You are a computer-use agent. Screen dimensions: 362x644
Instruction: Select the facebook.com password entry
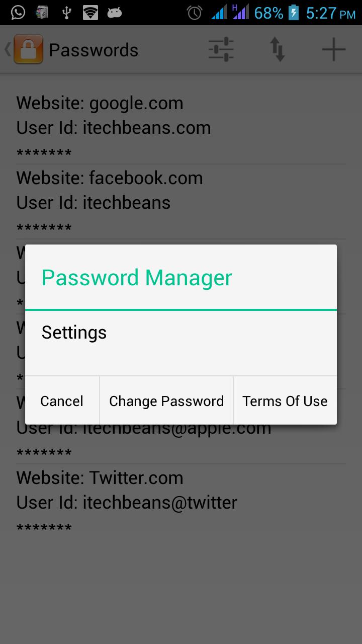(x=181, y=202)
